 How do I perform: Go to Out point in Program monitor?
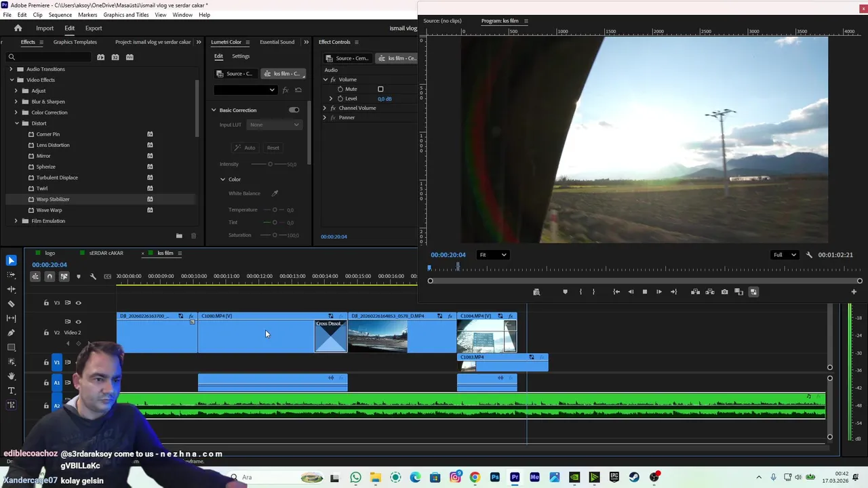673,291
